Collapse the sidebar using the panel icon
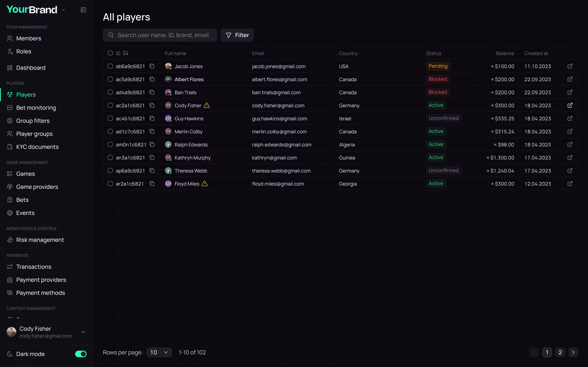 [x=83, y=10]
